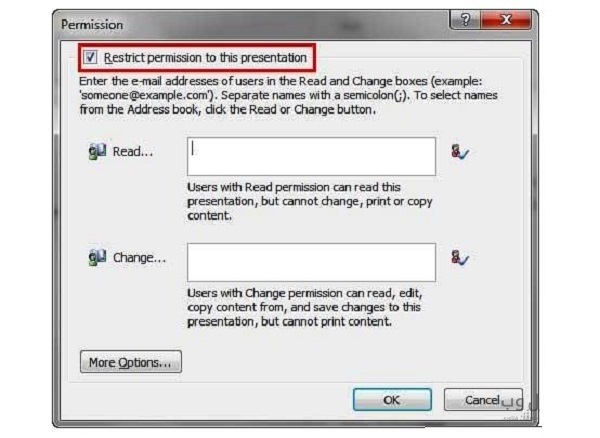Check names icon next to Read box
This screenshot has height=438, width=600.
pos(460,151)
